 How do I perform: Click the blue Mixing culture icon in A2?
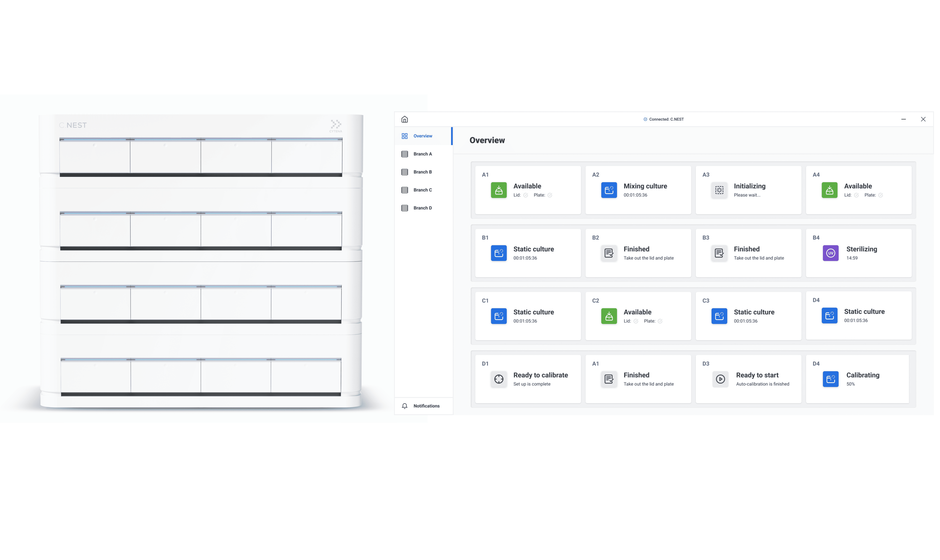[609, 190]
